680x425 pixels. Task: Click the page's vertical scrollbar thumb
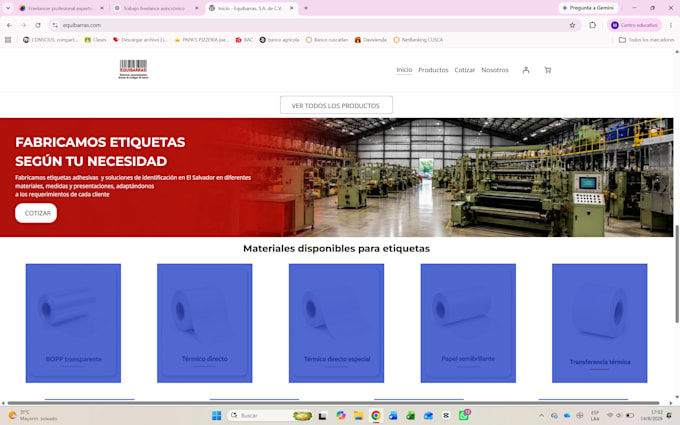pyautogui.click(x=677, y=274)
